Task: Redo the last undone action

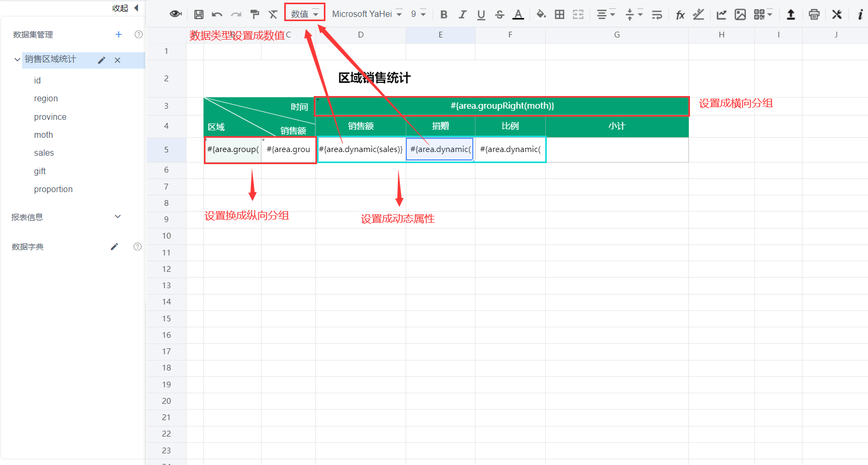Action: click(236, 14)
